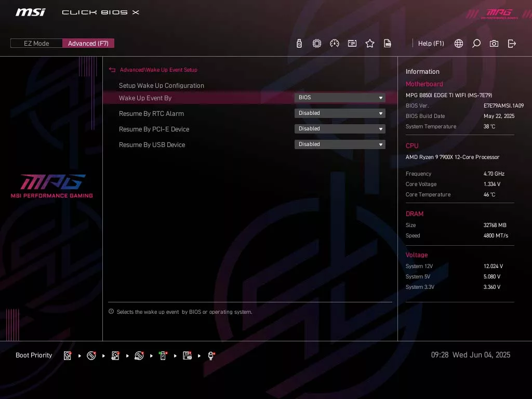This screenshot has width=532, height=399.
Task: Change language via the globe icon
Action: click(x=459, y=44)
